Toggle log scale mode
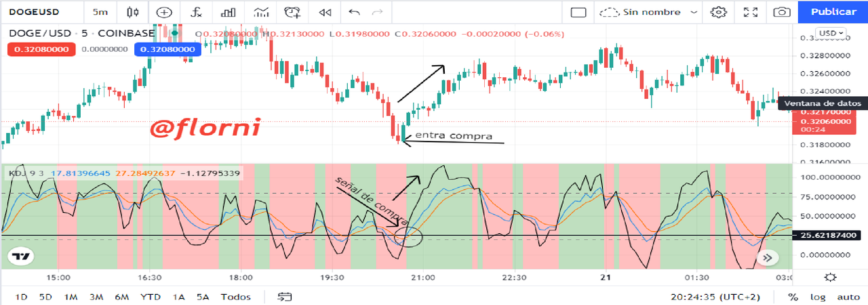Screen dimensions: 868x305 tap(818, 297)
